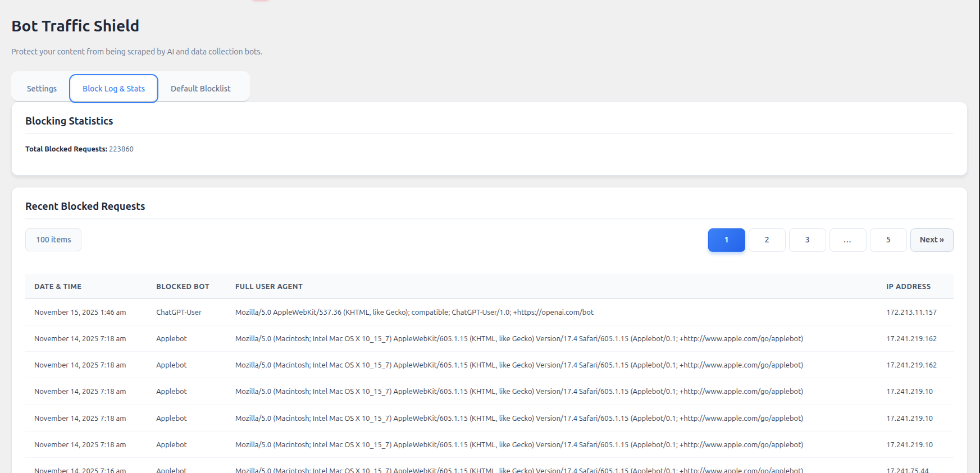
Task: Jump to page 3 in pagination
Action: pos(807,240)
